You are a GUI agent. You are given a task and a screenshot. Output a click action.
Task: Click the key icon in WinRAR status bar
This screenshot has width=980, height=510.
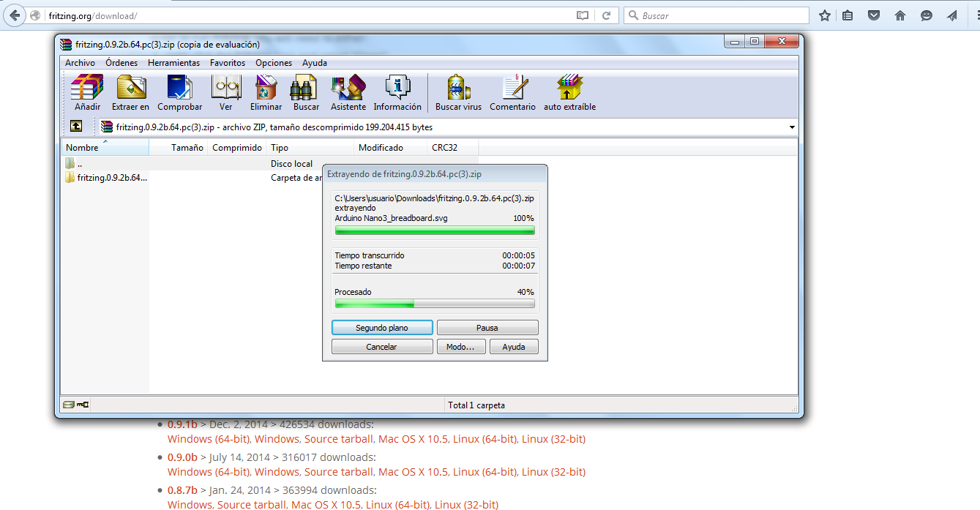[83, 405]
